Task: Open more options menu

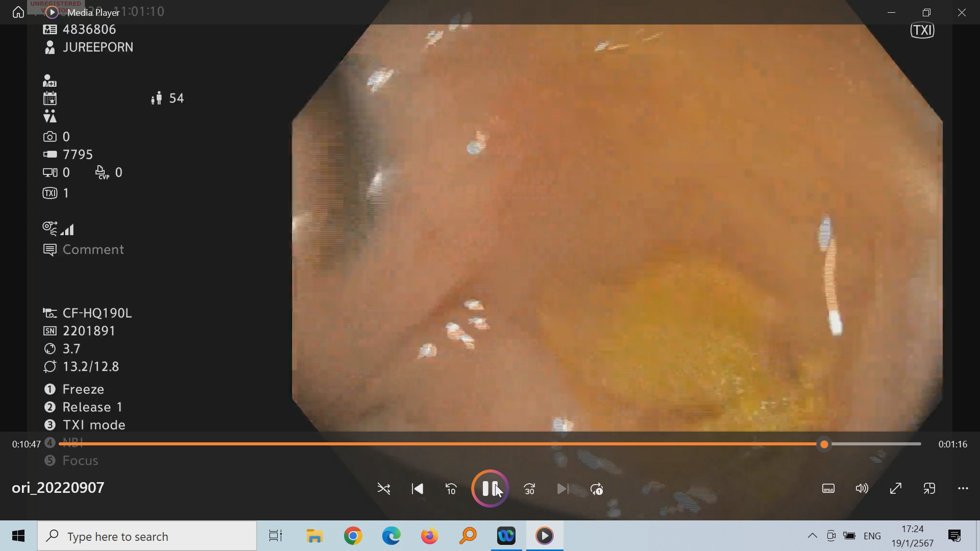Action: pos(963,489)
